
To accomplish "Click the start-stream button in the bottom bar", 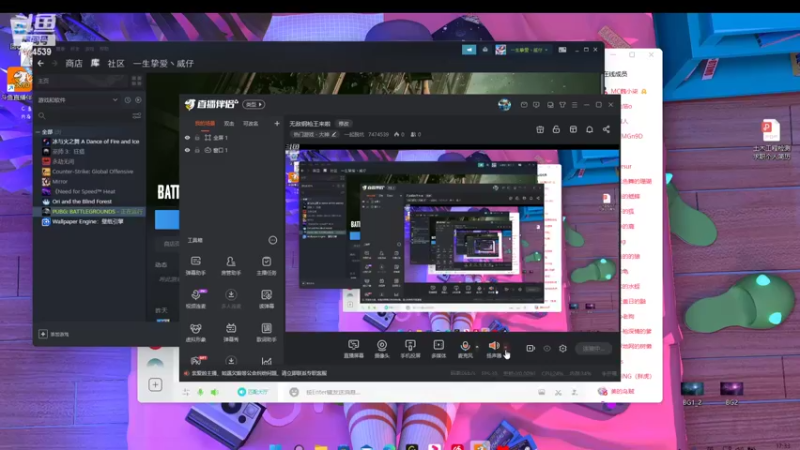I will click(593, 348).
